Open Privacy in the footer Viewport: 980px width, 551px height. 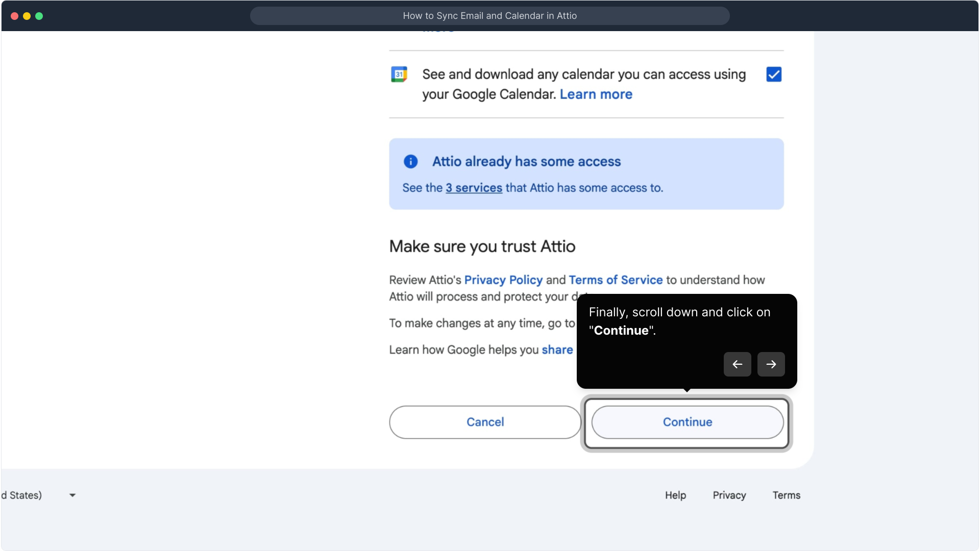(x=729, y=495)
